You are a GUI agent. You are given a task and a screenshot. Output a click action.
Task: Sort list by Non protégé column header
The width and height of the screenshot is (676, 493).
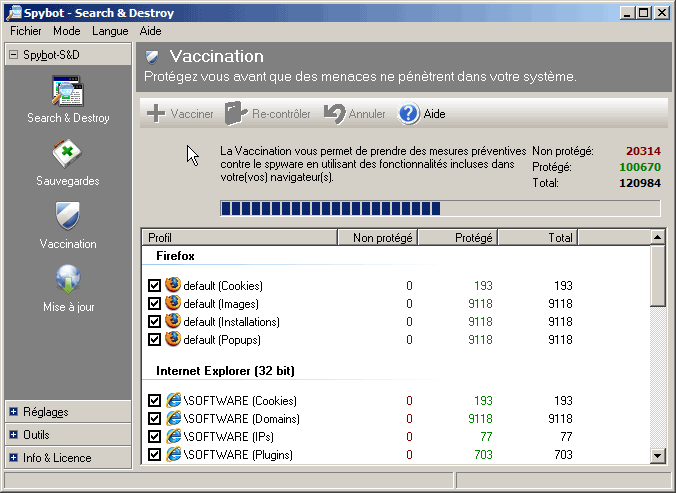(x=377, y=237)
